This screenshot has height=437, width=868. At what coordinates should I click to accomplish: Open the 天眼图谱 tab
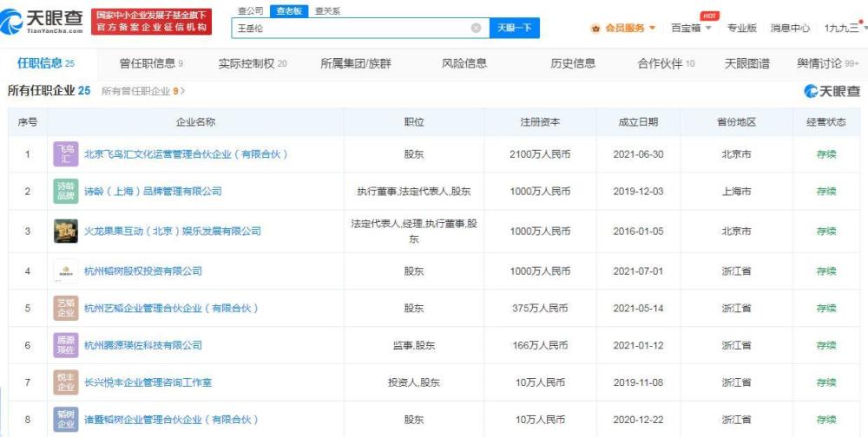(746, 63)
